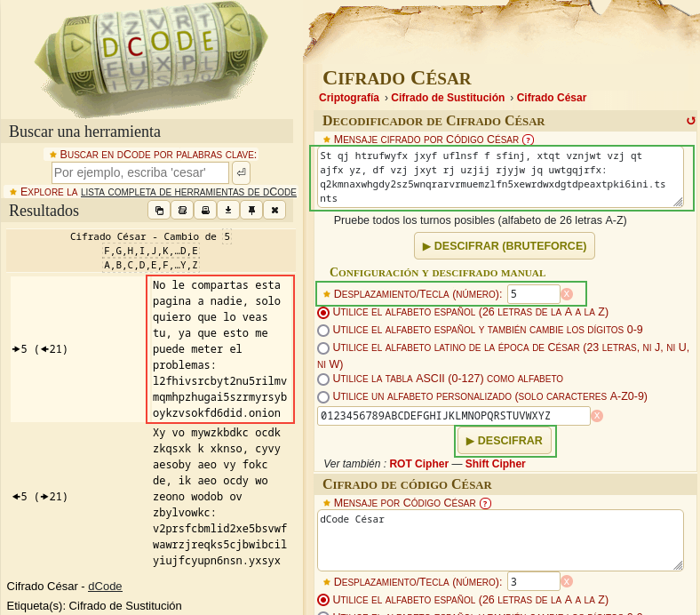Copy results to clipboard icon
Screen dimensions: 700x615
(x=159, y=210)
